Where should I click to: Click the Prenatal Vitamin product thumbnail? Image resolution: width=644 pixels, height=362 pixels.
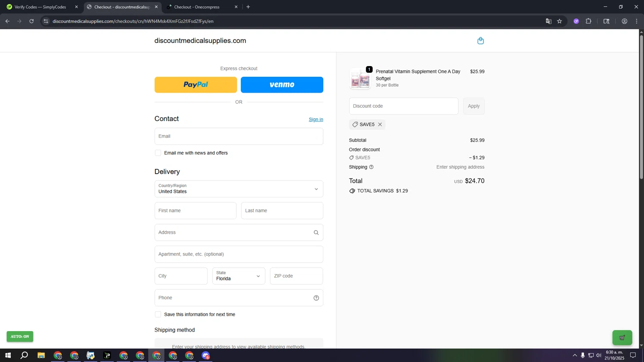[x=360, y=78]
